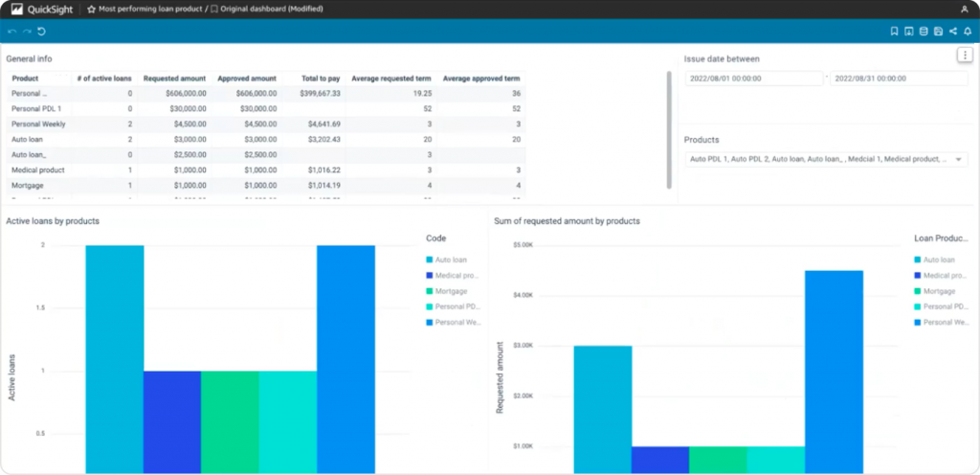Click the redo arrow icon
Screen dimensions: 980x475
coord(27,32)
